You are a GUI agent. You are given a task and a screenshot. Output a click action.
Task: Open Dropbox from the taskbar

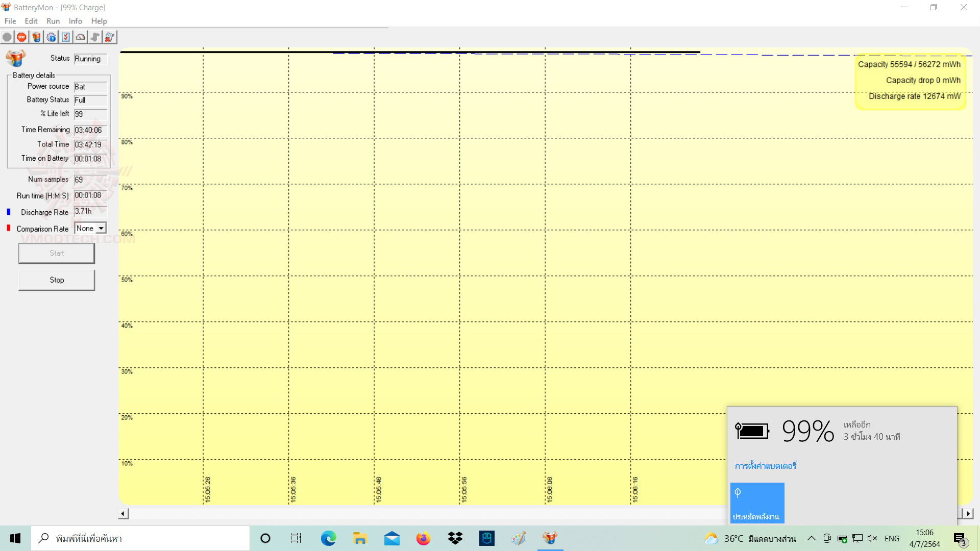455,538
